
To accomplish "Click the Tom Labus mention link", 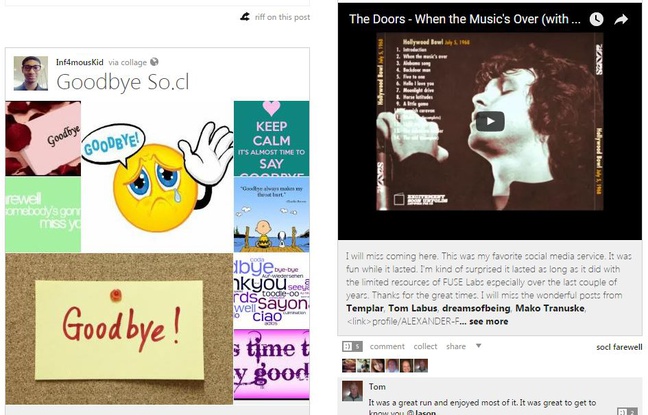I will (412, 308).
